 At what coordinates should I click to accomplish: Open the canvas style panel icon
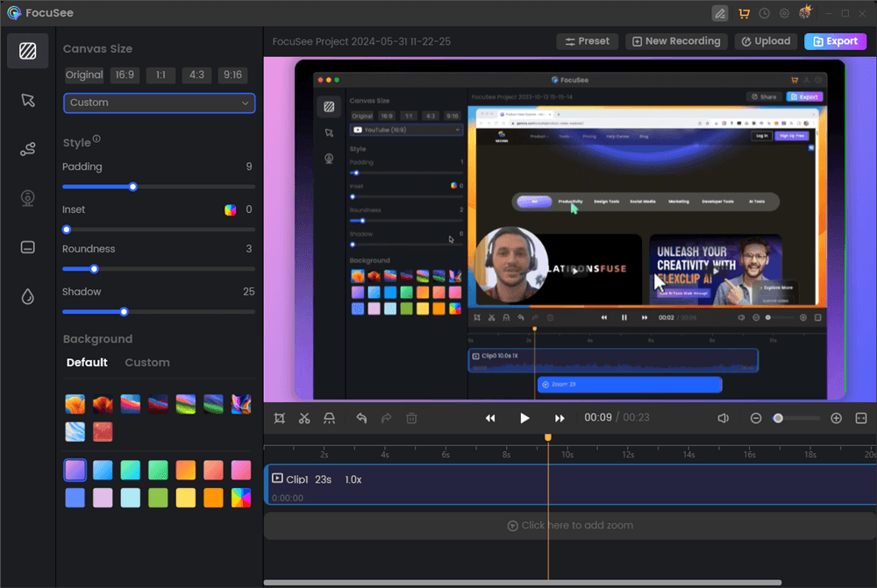pos(28,51)
